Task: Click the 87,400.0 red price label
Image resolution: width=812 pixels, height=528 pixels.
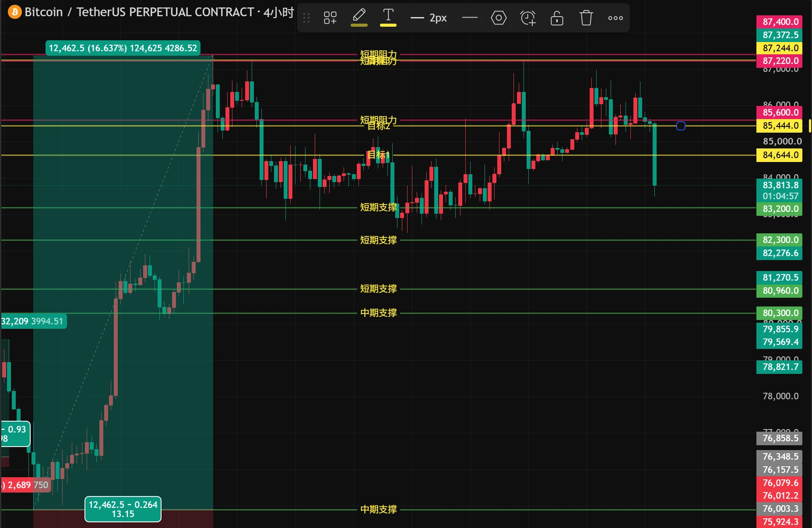Action: point(779,22)
